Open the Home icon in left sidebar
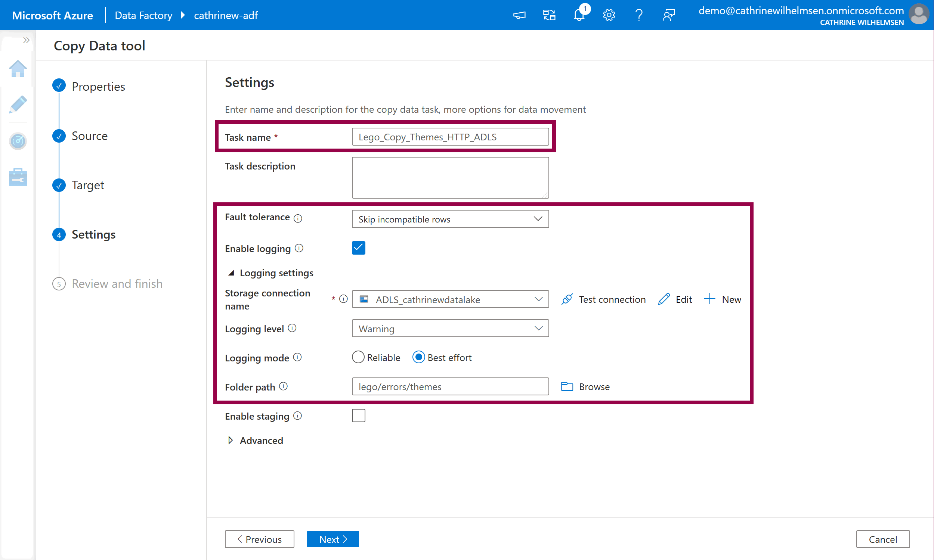The image size is (934, 560). [x=18, y=69]
